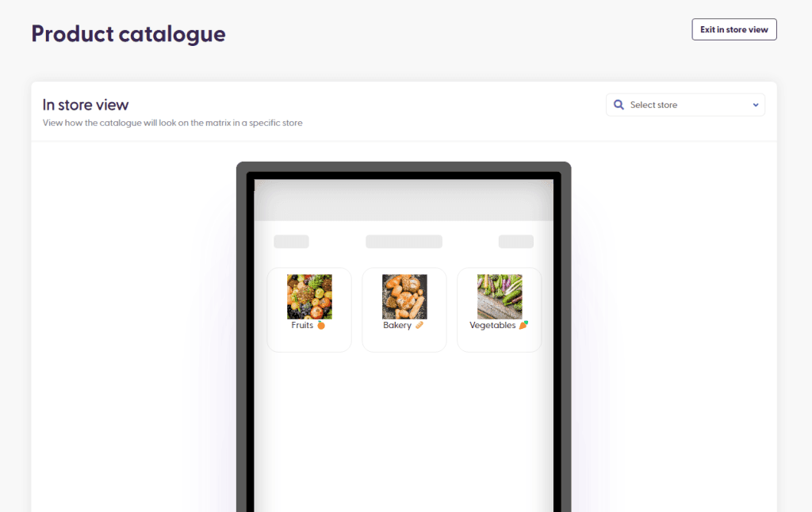Click the carrot emoji icon beside Vegetables
The height and width of the screenshot is (512, 812).
click(523, 325)
